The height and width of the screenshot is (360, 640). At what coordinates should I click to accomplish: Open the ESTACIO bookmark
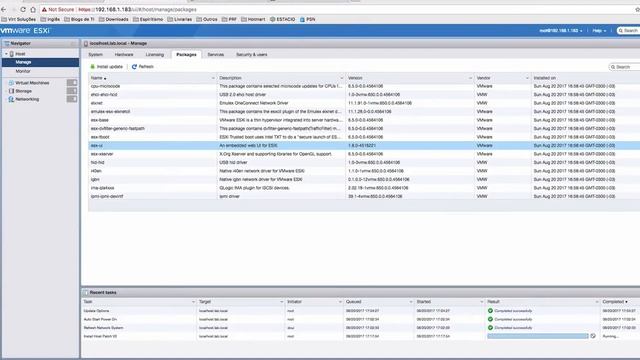coord(282,19)
